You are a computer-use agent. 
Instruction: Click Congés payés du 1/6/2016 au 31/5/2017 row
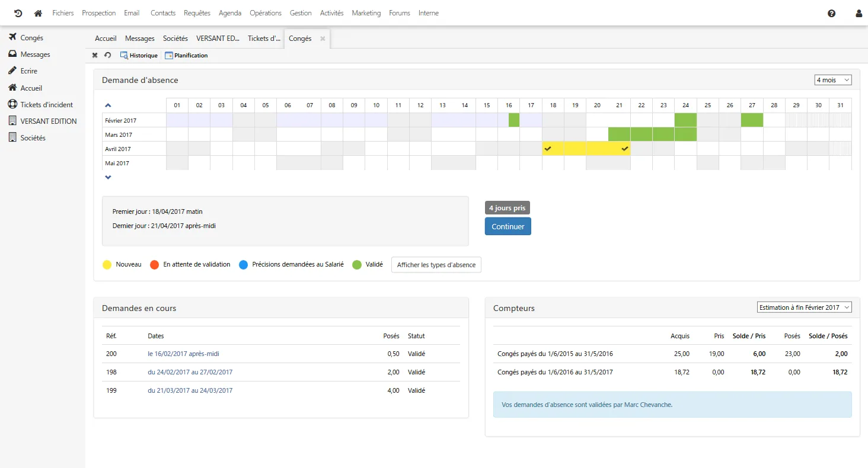[672, 372]
